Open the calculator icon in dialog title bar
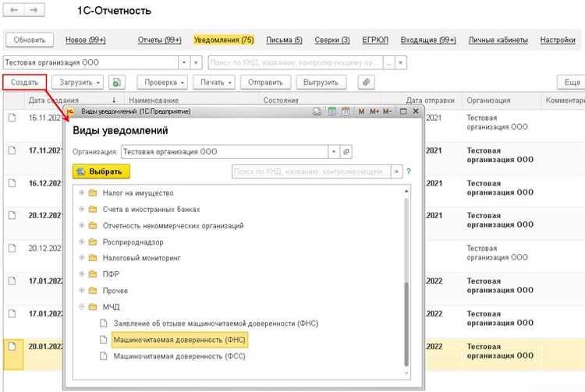This screenshot has width=585, height=392. tap(331, 111)
